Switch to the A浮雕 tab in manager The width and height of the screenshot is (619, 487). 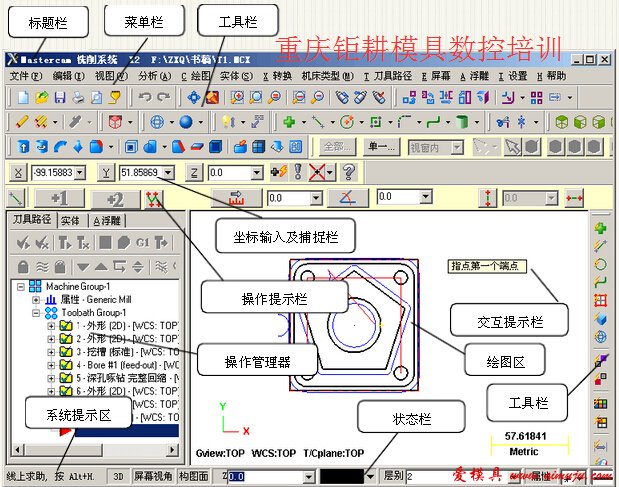tap(107, 221)
